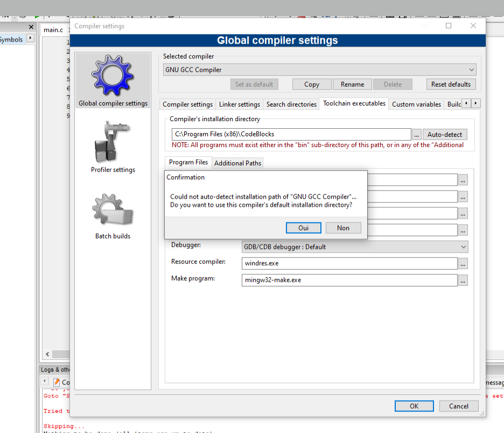Open the Debugger dropdown list
Screen dimensions: 504x433
pos(355,247)
